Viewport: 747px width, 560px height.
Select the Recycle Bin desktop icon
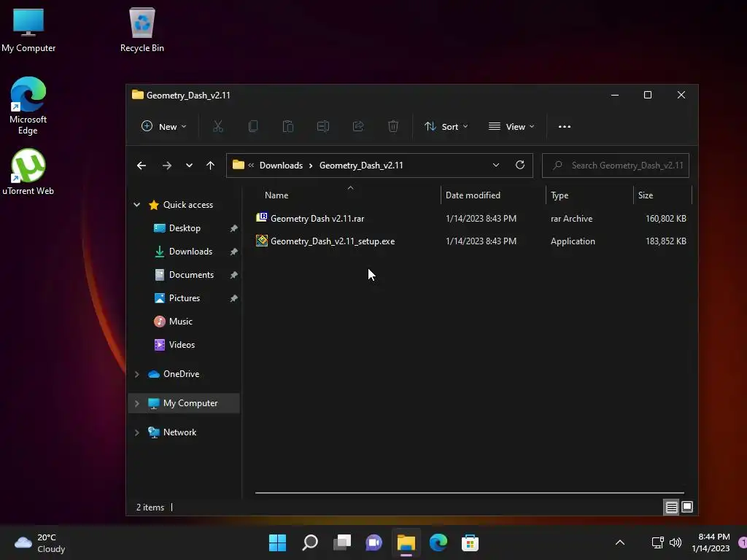click(142, 29)
